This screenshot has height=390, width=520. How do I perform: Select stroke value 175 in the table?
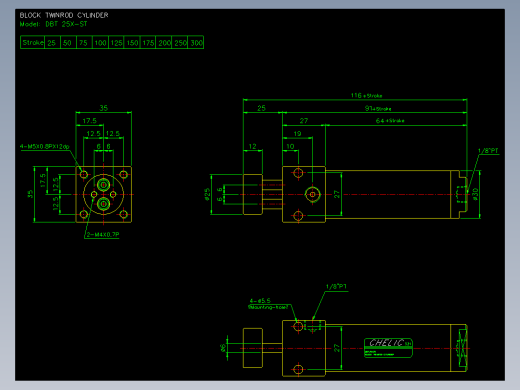point(148,43)
